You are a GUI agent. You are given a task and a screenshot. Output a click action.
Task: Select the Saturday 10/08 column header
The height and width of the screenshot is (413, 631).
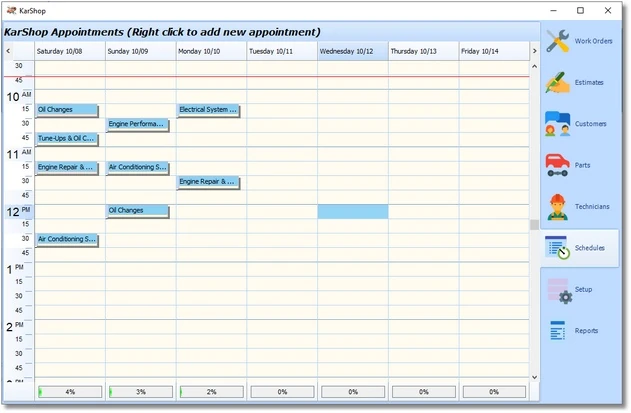pos(70,51)
